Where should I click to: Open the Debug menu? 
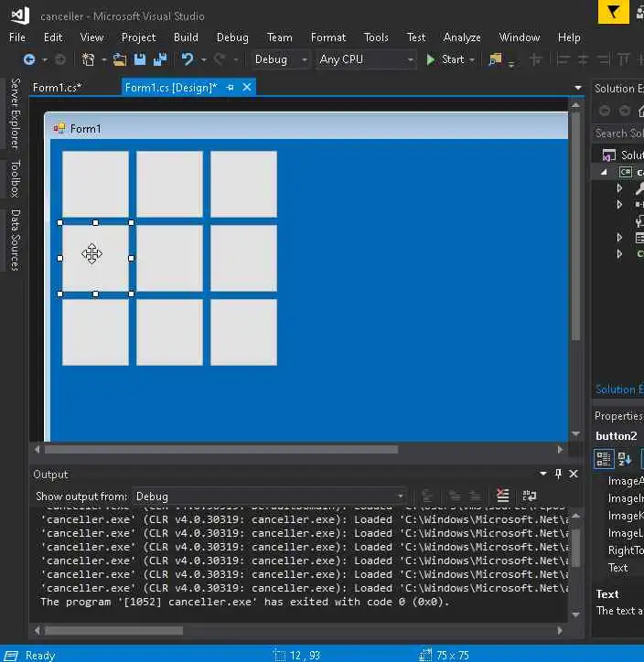click(x=232, y=37)
